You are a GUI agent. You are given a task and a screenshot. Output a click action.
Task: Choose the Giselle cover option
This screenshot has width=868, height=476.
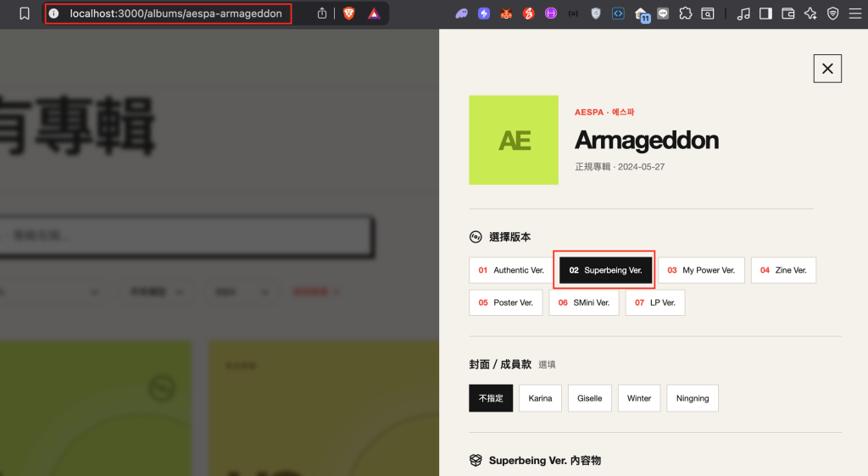pos(590,398)
